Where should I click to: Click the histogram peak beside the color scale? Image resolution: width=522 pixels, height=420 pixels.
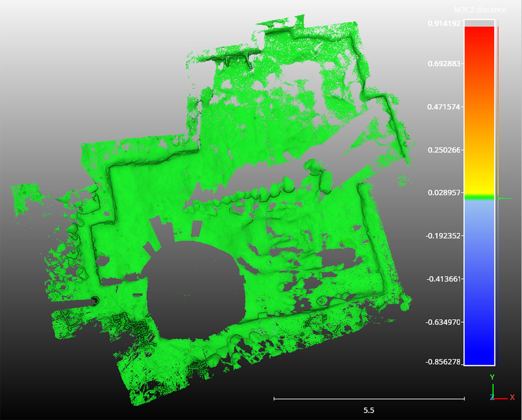point(505,198)
